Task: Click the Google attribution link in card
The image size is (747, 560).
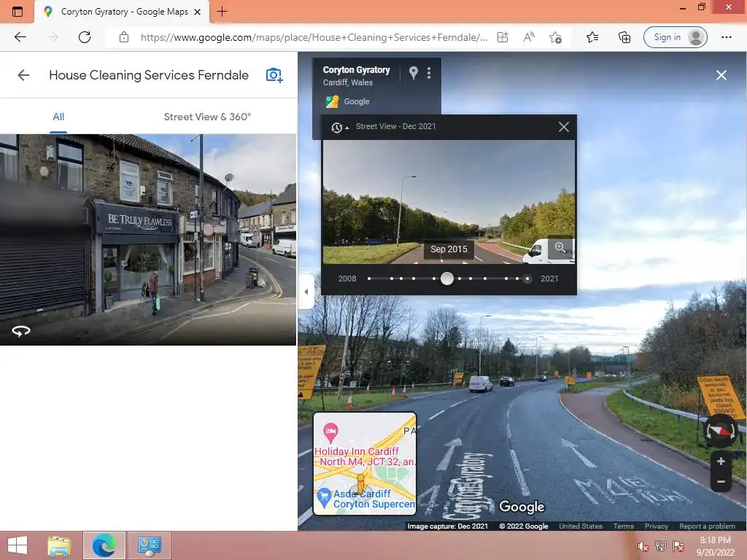Action: [356, 101]
